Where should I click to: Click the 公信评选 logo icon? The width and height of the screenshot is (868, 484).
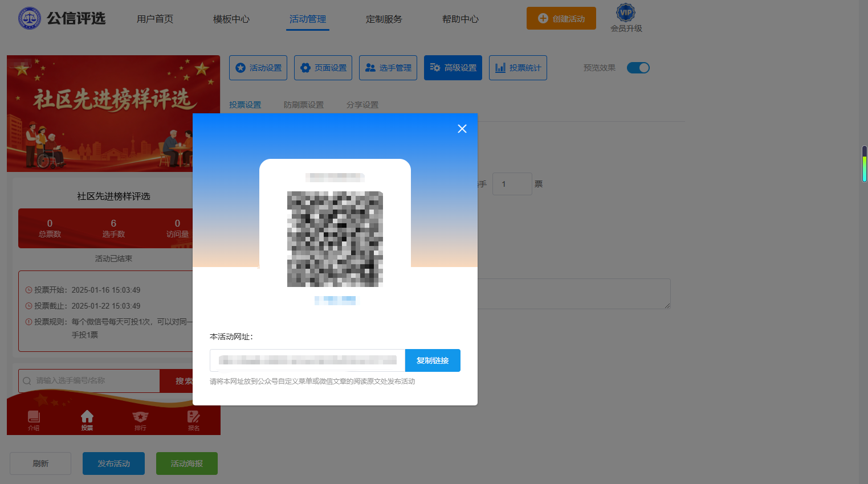pos(30,18)
